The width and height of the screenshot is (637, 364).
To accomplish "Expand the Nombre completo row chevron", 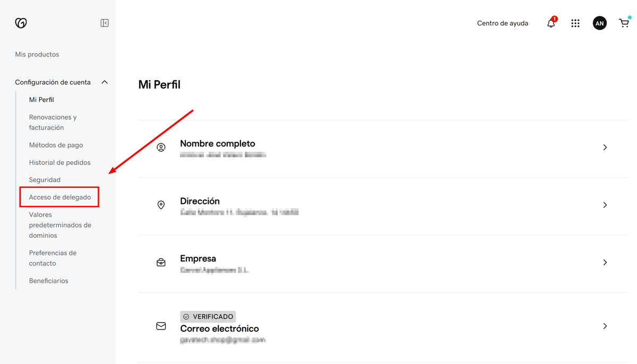I will pos(605,147).
